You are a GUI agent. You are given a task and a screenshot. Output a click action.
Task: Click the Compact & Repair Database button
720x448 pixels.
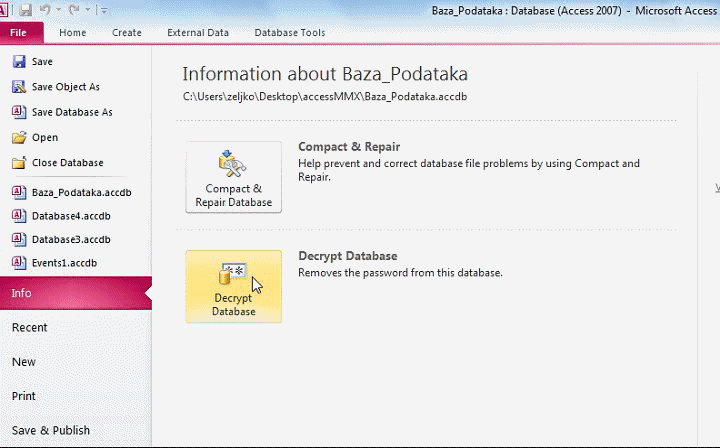point(233,177)
